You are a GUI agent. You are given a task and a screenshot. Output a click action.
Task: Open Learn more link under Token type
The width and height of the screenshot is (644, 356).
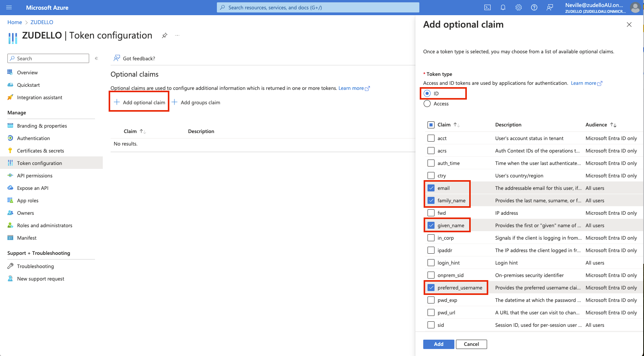(586, 83)
